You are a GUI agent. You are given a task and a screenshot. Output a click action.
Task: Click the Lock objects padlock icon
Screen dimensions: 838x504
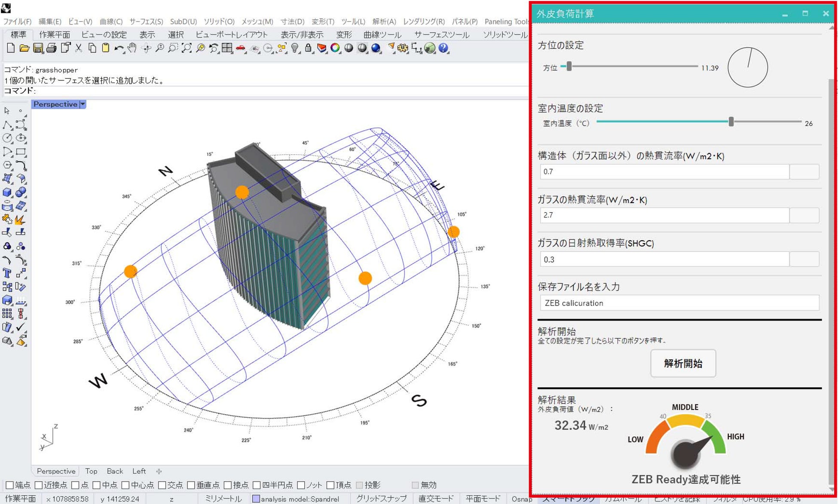308,48
